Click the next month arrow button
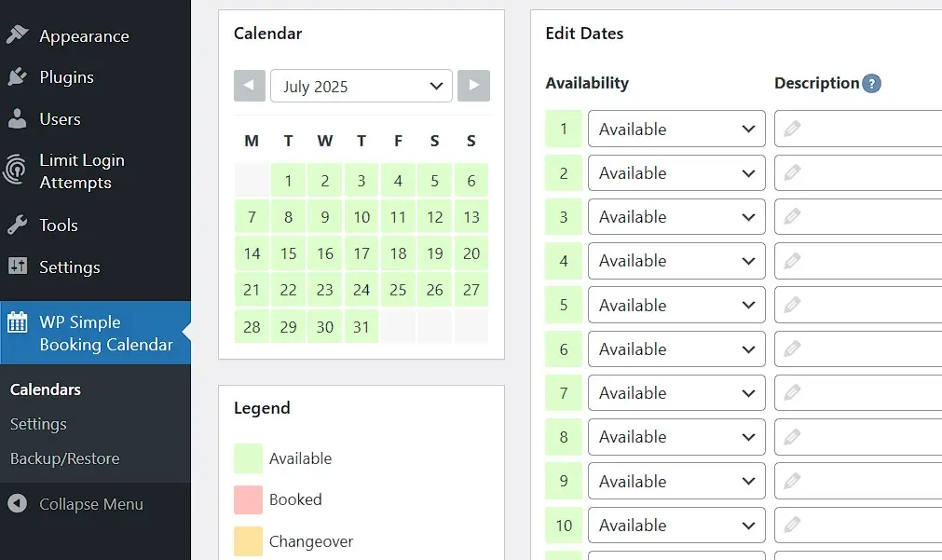This screenshot has height=560, width=942. click(x=473, y=86)
